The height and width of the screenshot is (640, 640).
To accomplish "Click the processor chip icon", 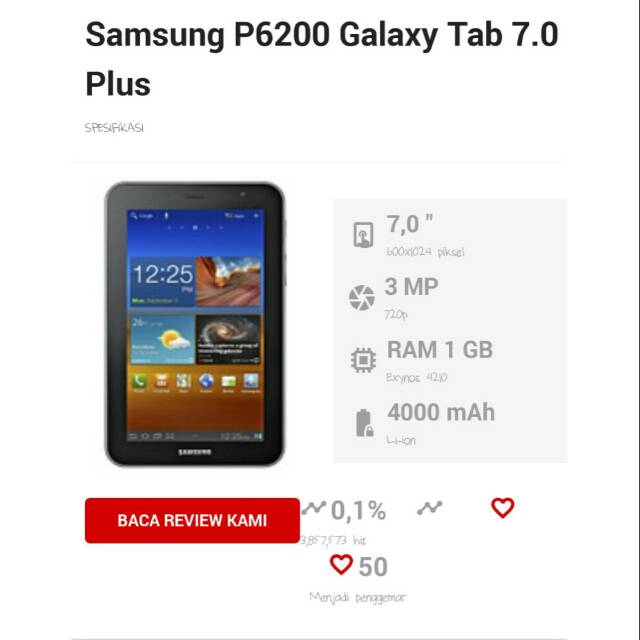I will pyautogui.click(x=362, y=360).
